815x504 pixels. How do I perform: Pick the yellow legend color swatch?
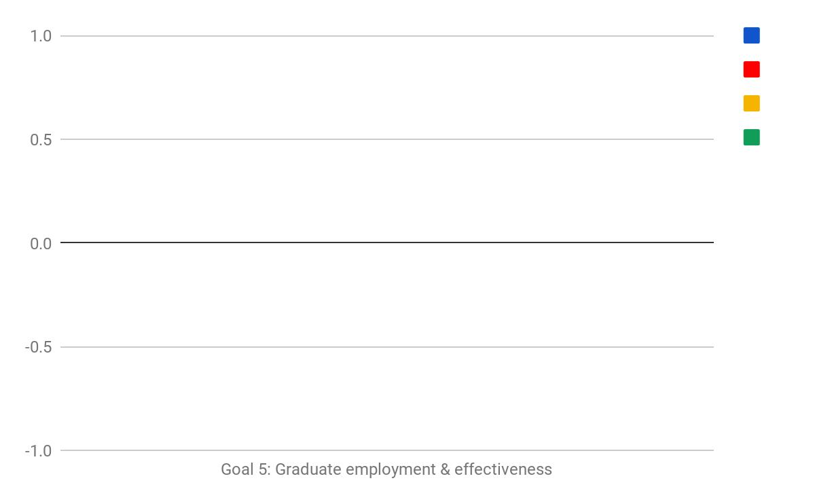(x=751, y=103)
